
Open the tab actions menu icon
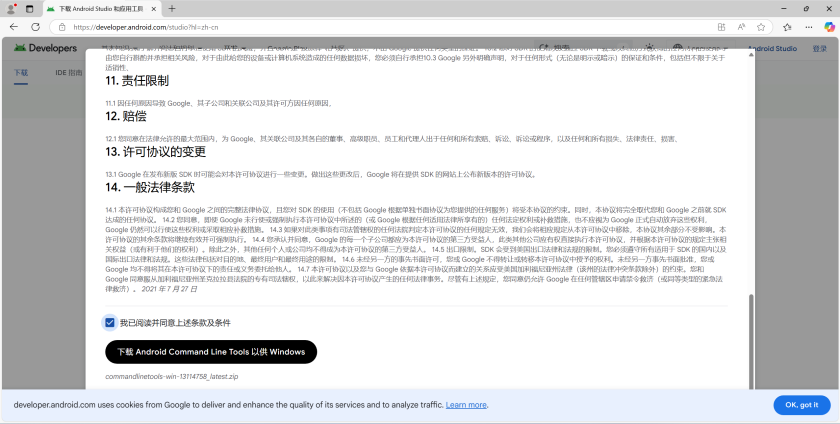point(29,8)
